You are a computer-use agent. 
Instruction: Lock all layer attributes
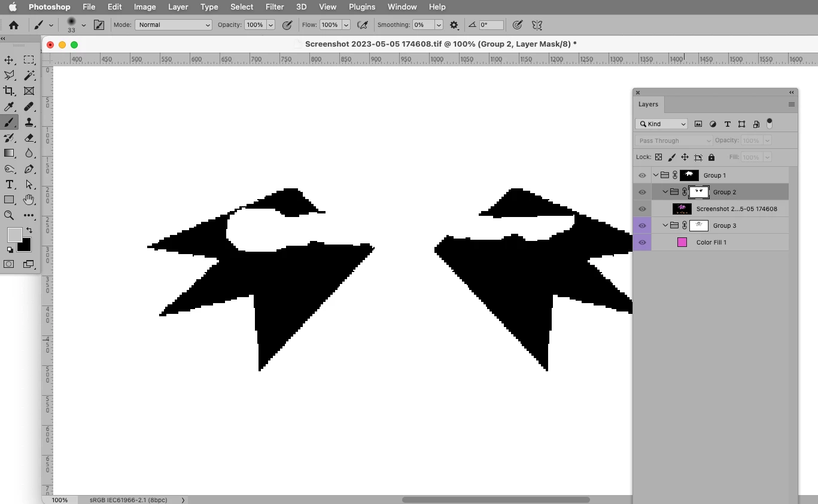[711, 157]
